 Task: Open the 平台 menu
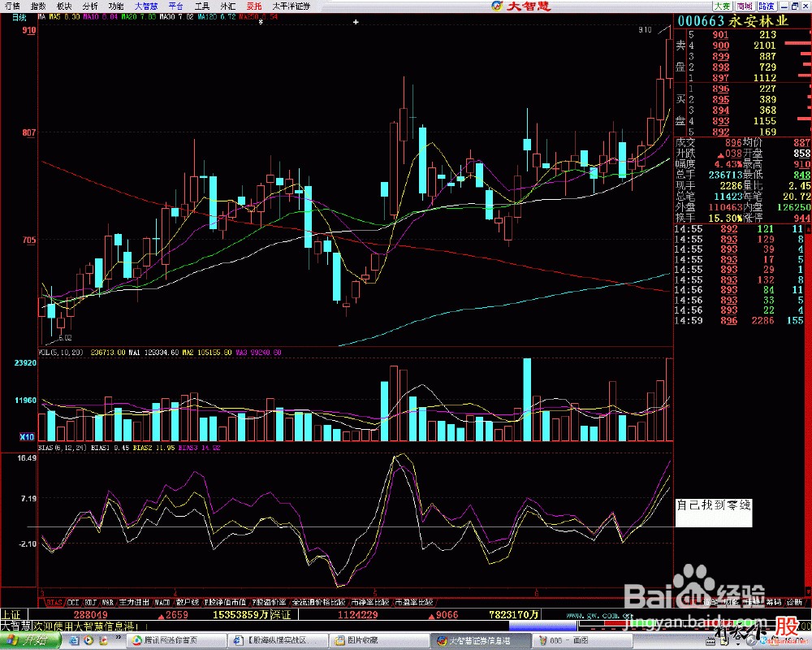pyautogui.click(x=175, y=6)
